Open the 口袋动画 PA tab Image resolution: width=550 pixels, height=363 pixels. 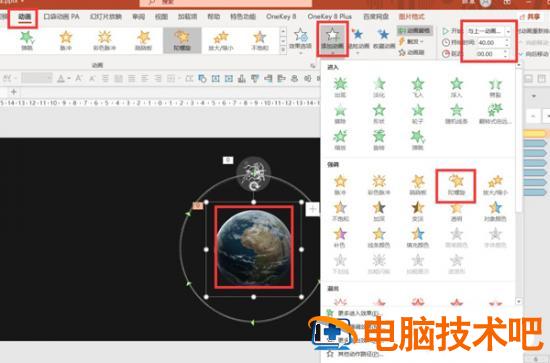[x=61, y=16]
